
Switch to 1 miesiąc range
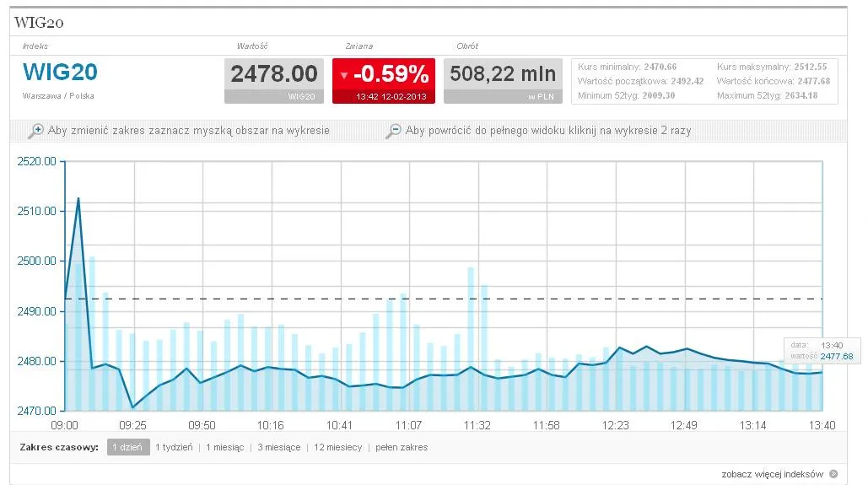coord(224,447)
